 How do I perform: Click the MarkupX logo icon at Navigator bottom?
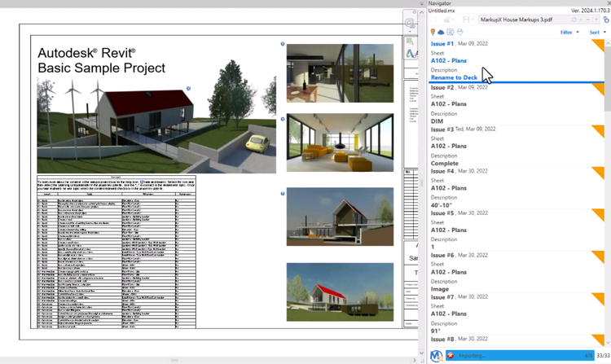(x=437, y=355)
